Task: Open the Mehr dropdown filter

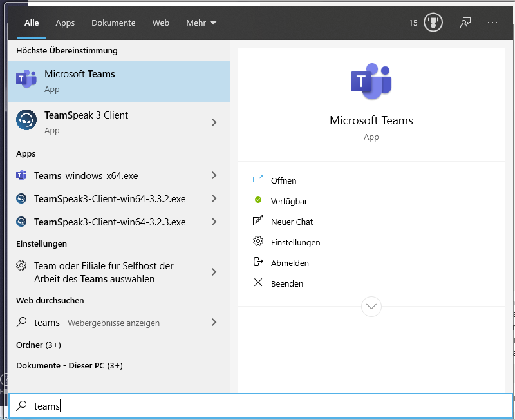Action: [201, 23]
